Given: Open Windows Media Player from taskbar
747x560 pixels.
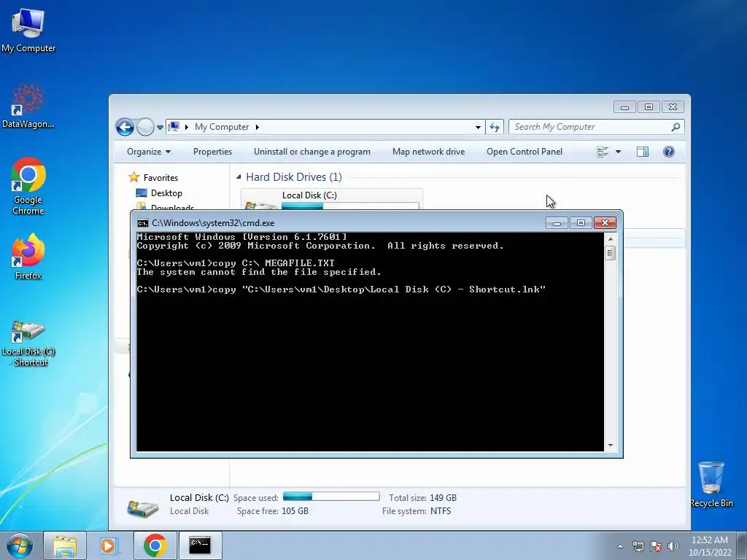Looking at the screenshot, I should point(109,545).
